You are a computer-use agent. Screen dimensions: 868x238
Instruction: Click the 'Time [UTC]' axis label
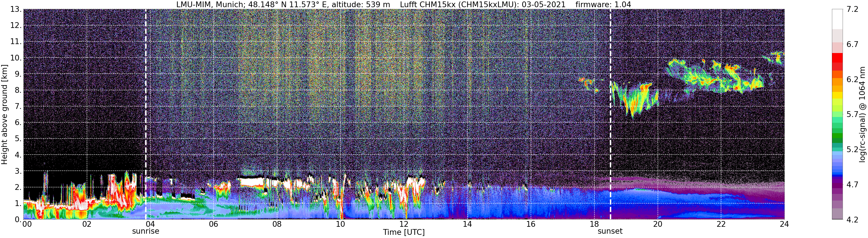point(404,232)
